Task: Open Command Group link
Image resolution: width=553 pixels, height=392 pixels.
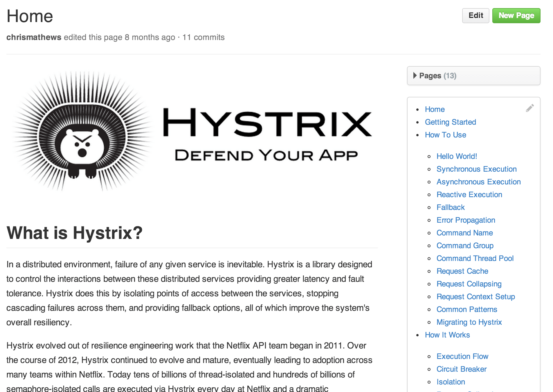Action: pyautogui.click(x=465, y=246)
